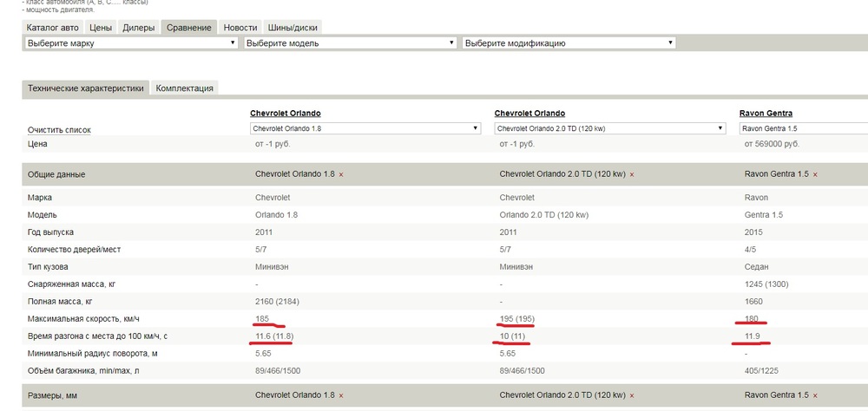Remove Orlando 2.0 TD in Общие данные row

pyautogui.click(x=632, y=175)
